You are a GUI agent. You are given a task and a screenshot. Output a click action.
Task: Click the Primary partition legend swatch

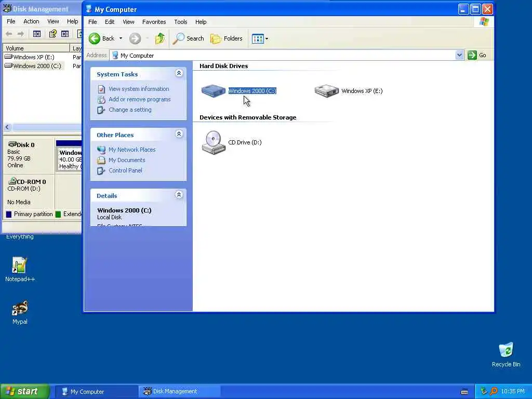click(x=9, y=214)
